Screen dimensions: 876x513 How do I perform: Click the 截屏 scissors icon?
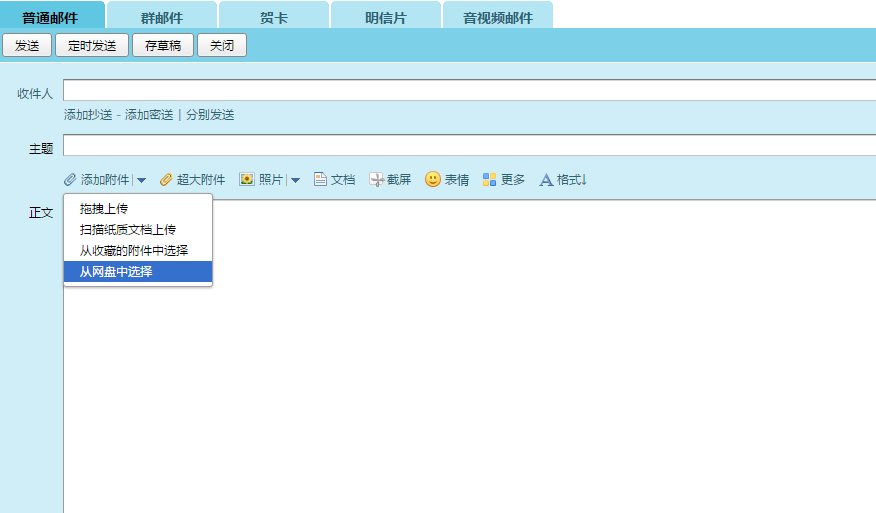click(377, 179)
